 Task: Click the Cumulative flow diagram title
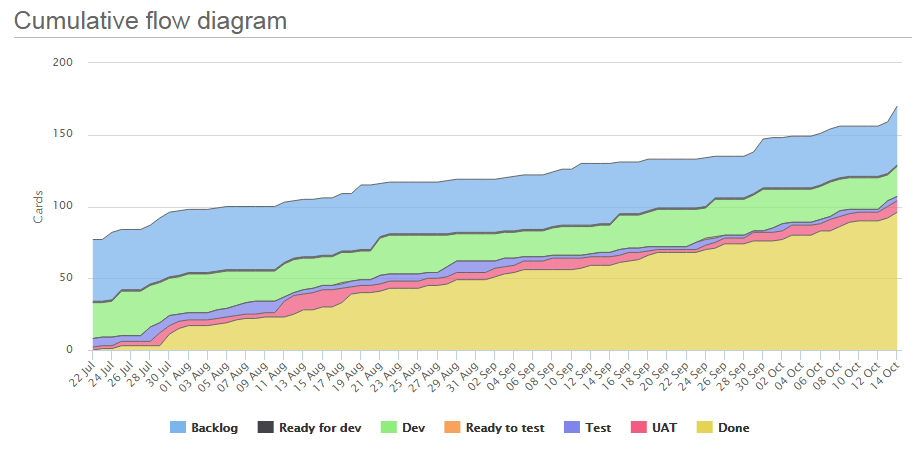(x=150, y=21)
